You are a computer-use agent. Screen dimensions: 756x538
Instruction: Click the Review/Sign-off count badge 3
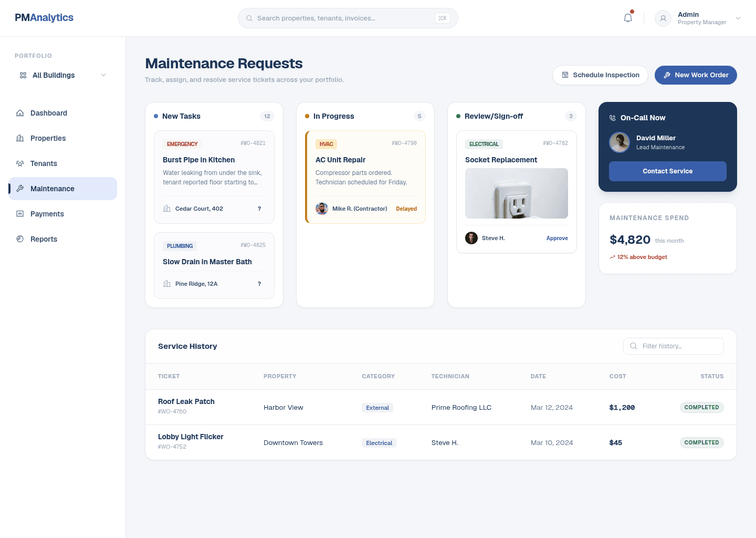571,116
